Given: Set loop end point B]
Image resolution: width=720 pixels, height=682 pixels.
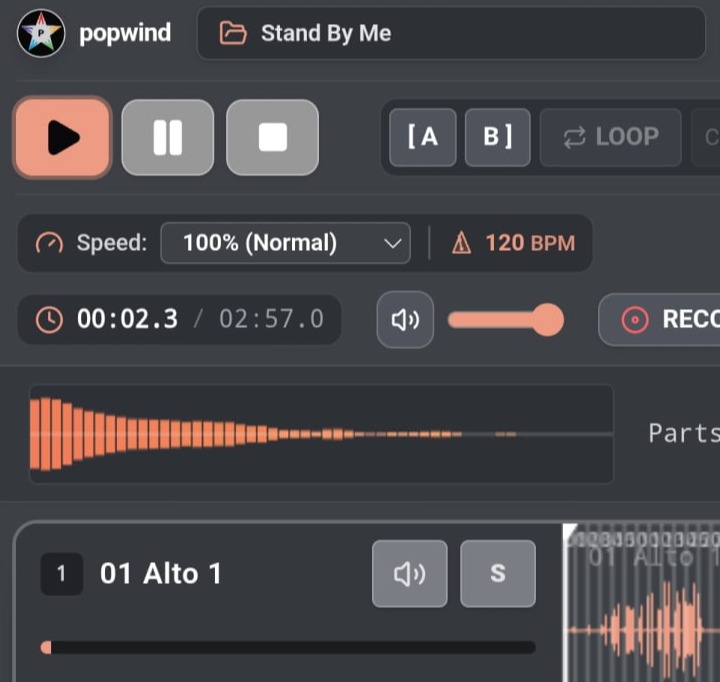Looking at the screenshot, I should (498, 137).
